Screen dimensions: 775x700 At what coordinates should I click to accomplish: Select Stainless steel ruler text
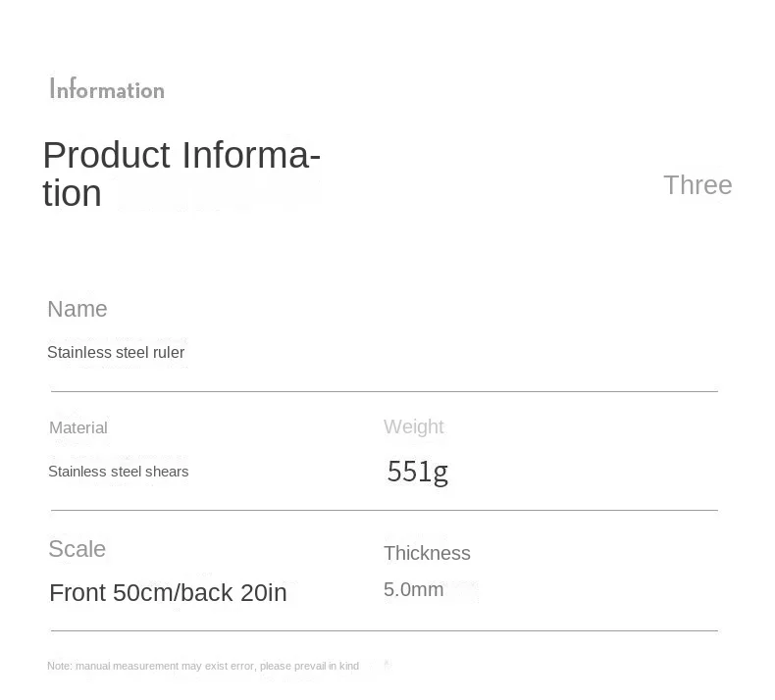(x=116, y=352)
